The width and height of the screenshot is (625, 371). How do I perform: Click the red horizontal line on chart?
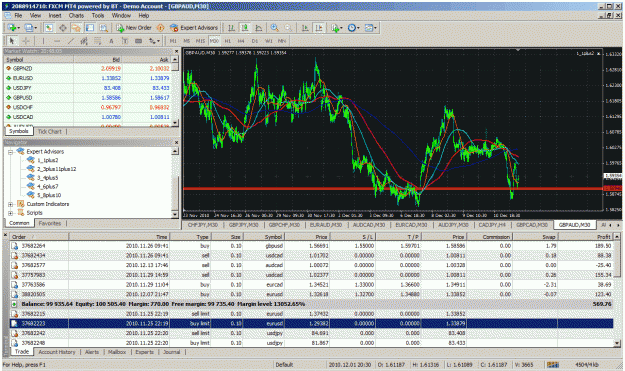click(x=393, y=188)
